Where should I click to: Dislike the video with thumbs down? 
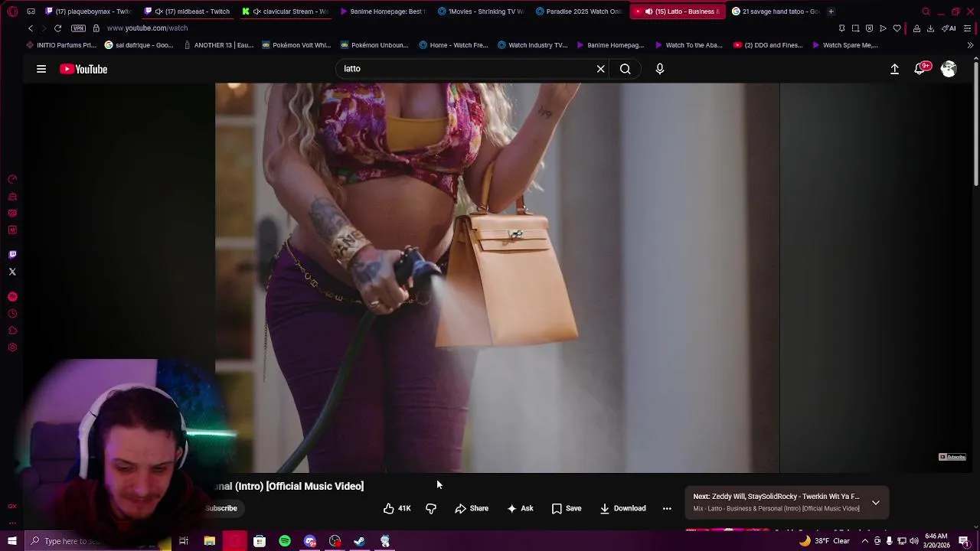click(431, 508)
